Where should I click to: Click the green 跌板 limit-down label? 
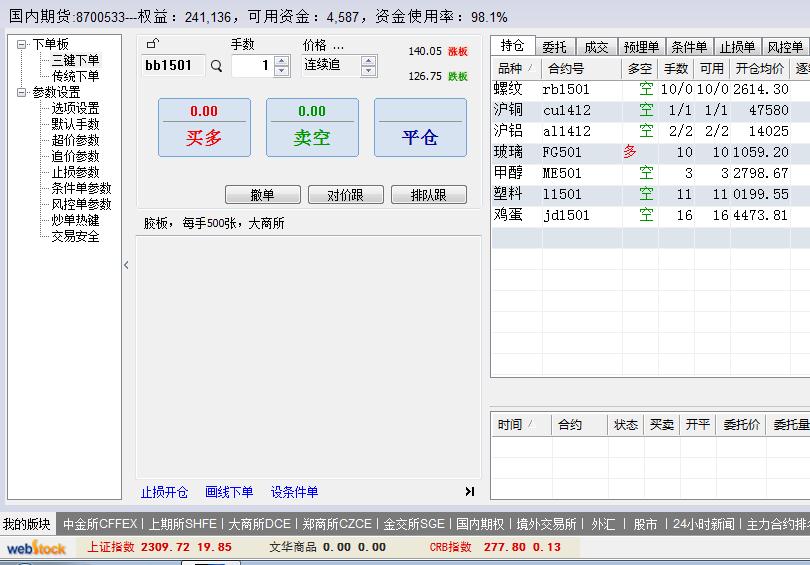click(458, 76)
